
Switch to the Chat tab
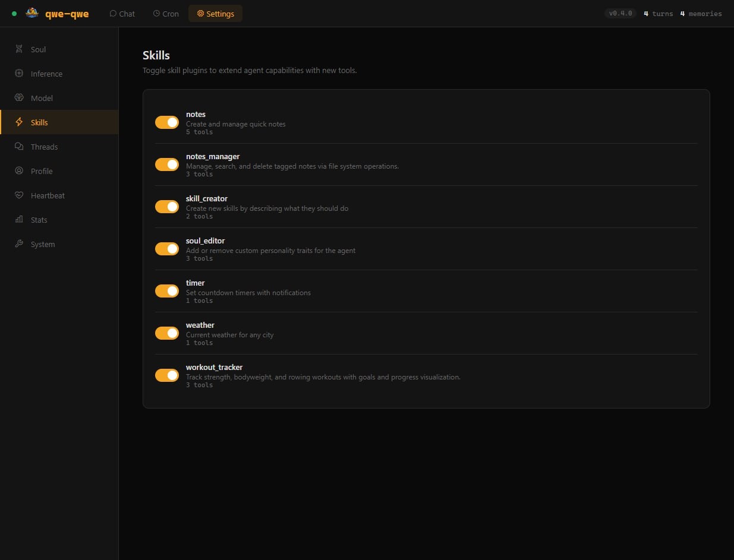[122, 13]
